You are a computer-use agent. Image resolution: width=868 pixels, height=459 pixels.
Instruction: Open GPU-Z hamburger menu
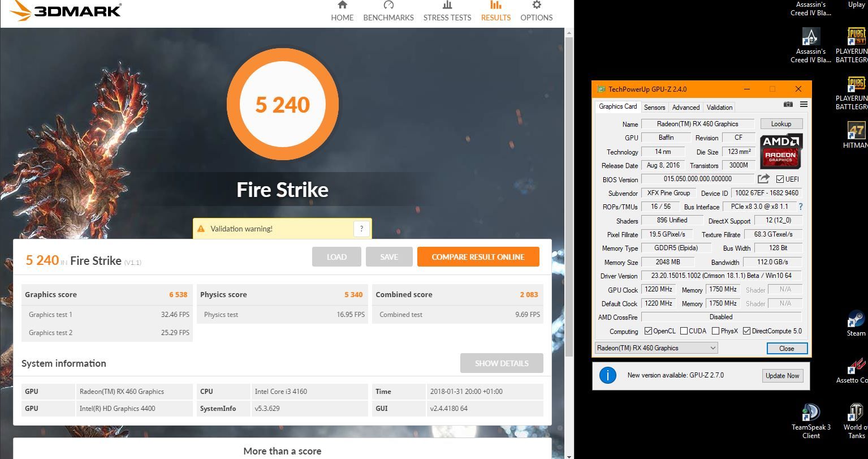click(804, 104)
